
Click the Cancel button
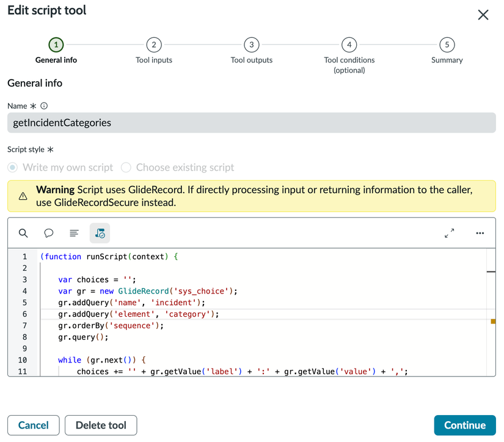33,425
